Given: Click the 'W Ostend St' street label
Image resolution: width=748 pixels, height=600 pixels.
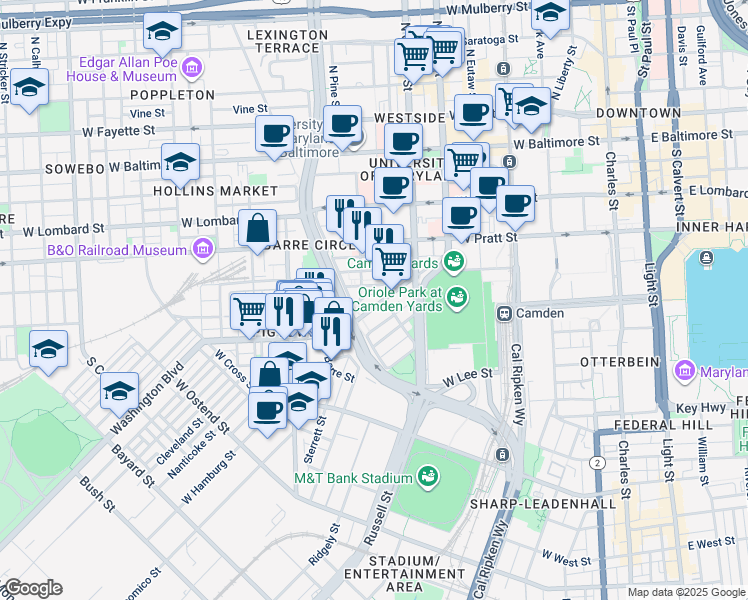Looking at the screenshot, I should (x=202, y=406).
